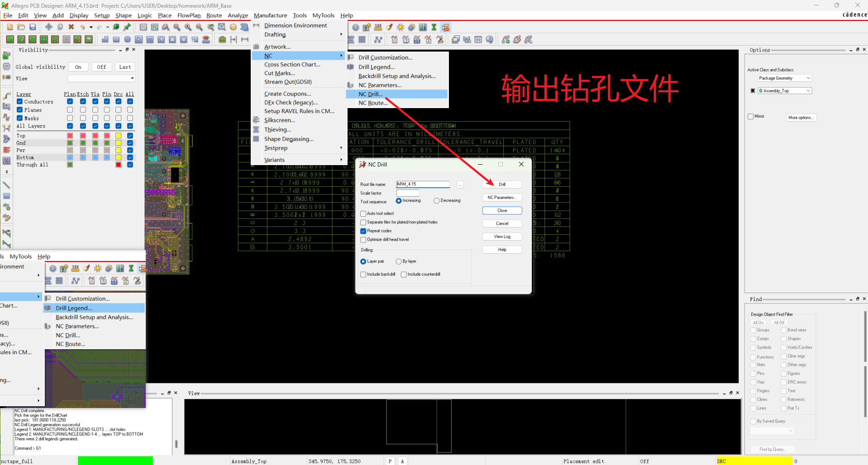Click the green hourglass toolbar icon
This screenshot has height=465, width=868.
pos(434,27)
